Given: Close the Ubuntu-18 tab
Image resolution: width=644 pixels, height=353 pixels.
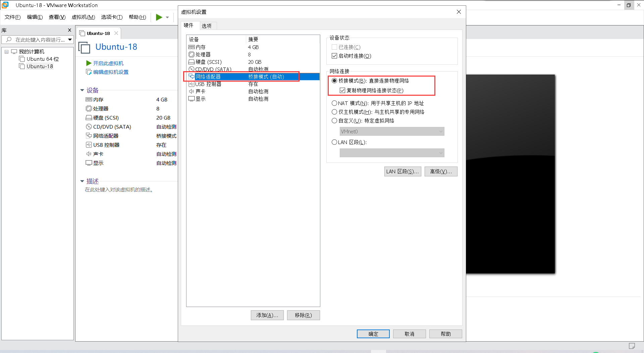Looking at the screenshot, I should [116, 33].
